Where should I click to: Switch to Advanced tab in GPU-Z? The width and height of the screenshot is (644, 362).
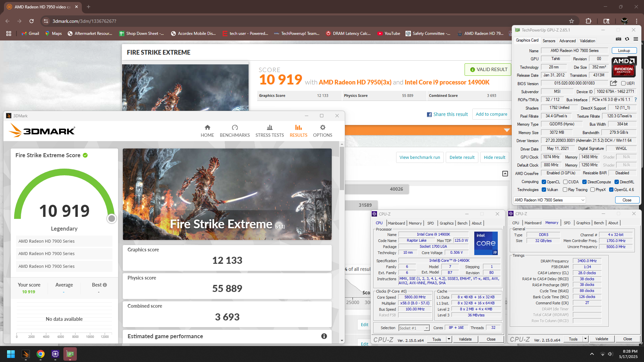568,41
